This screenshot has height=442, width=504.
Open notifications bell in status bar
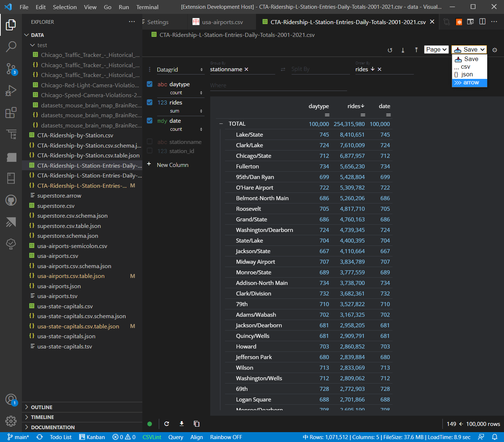495,437
